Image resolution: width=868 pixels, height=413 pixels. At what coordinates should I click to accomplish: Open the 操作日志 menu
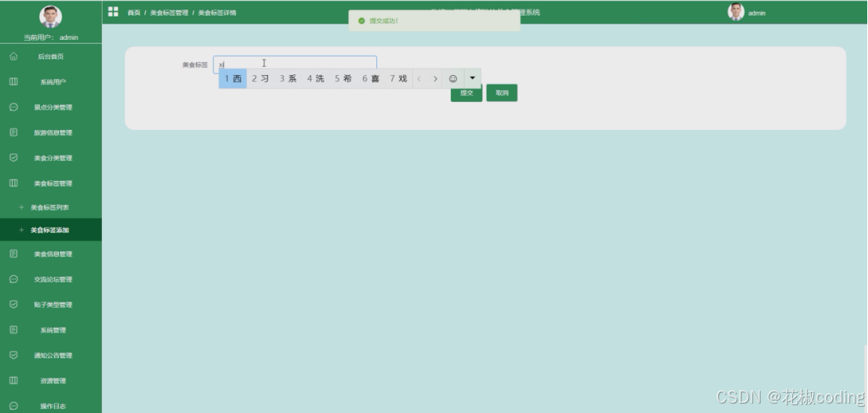(51, 406)
